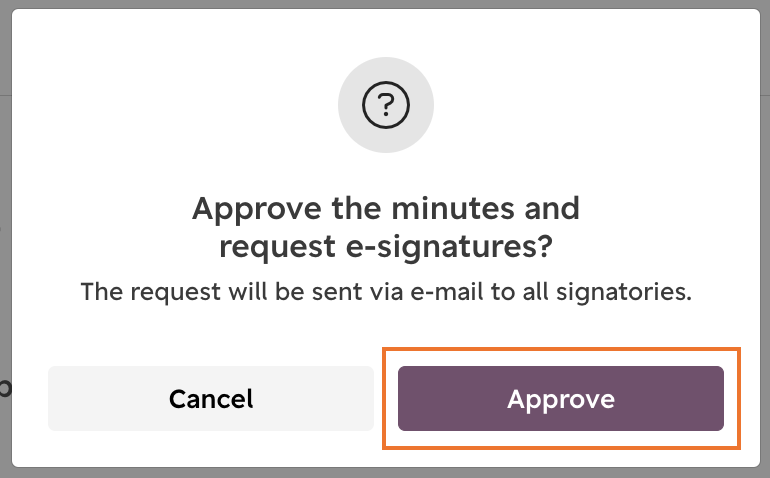
Task: Click the word 'e-mail' in the description
Action: (x=447, y=292)
